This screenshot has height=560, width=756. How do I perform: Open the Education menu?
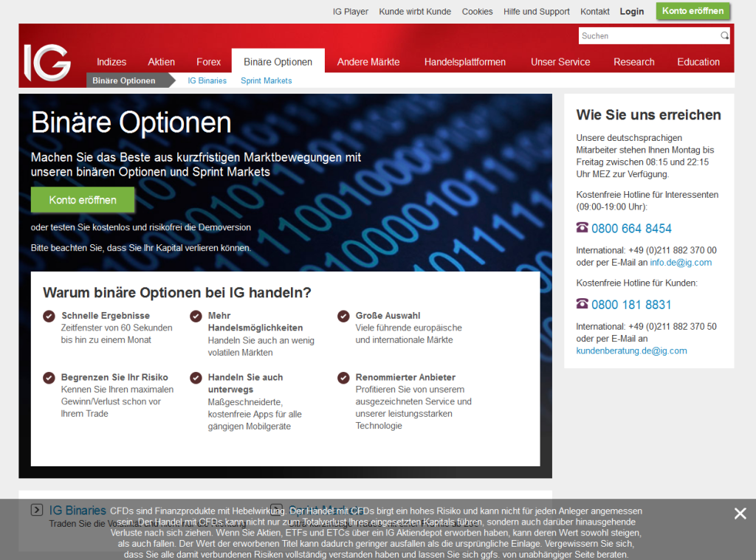(698, 62)
